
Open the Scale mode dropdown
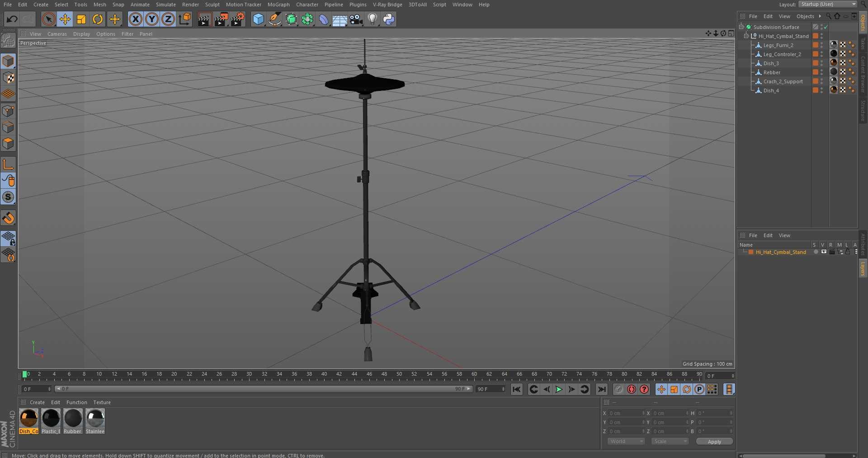[670, 441]
